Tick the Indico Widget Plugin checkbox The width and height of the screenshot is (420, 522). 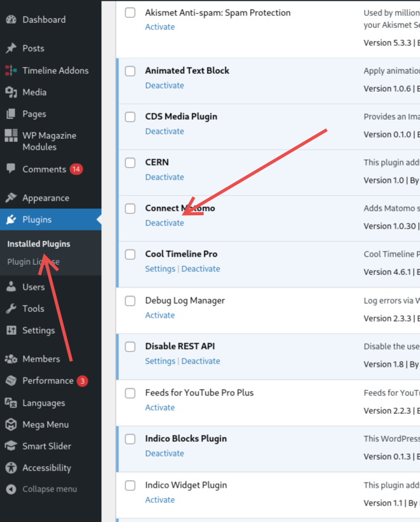[130, 485]
